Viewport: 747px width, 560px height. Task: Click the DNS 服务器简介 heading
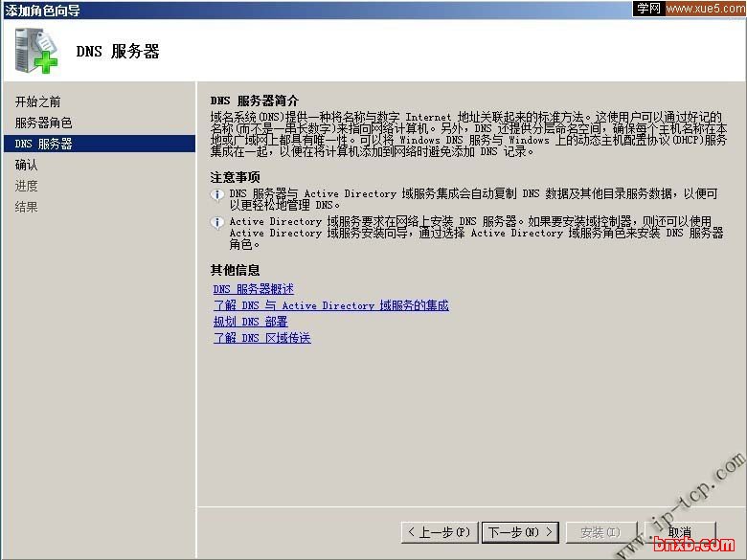pos(255,101)
